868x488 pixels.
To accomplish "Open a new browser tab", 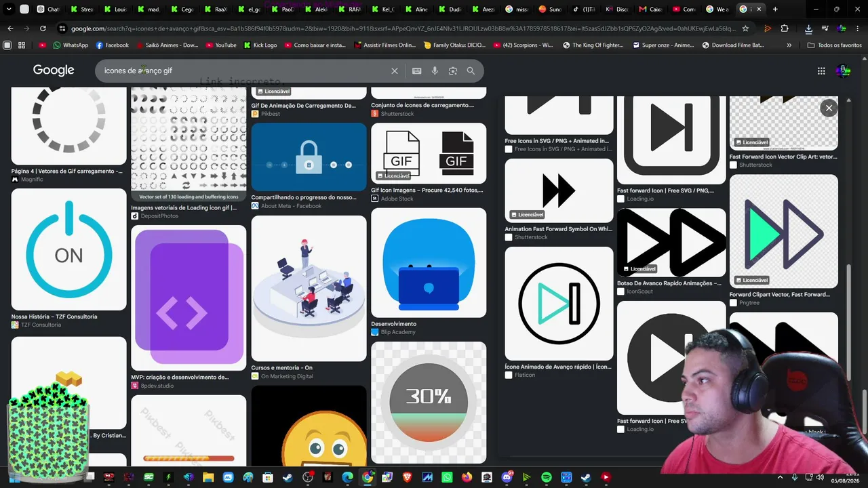I will 775,9.
